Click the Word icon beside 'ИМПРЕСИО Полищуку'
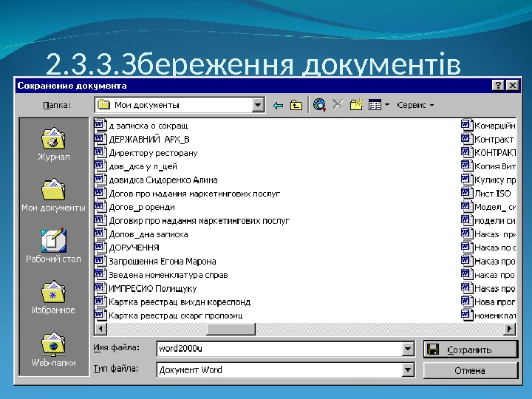 click(100, 288)
